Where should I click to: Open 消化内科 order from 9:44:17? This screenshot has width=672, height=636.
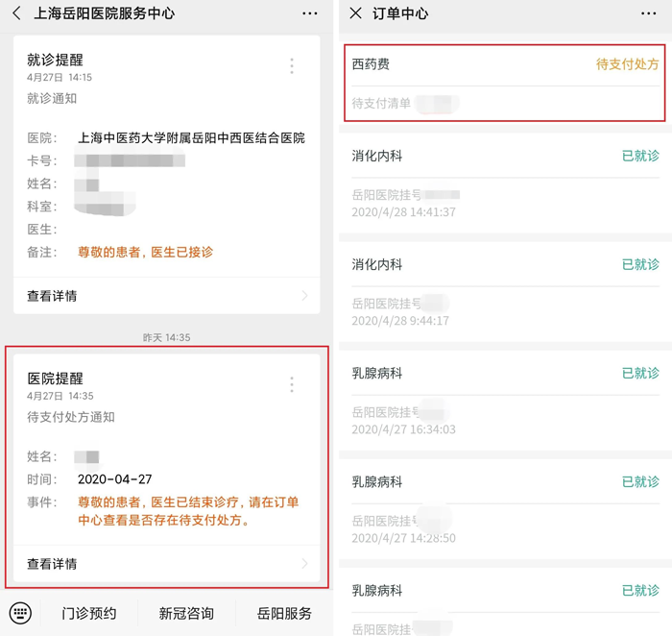point(504,291)
